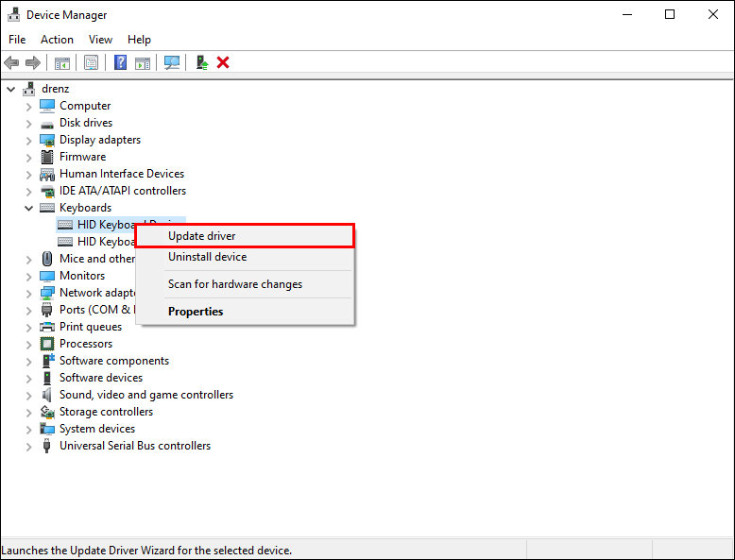Open the blue Help question-mark toolbar icon

tap(121, 62)
